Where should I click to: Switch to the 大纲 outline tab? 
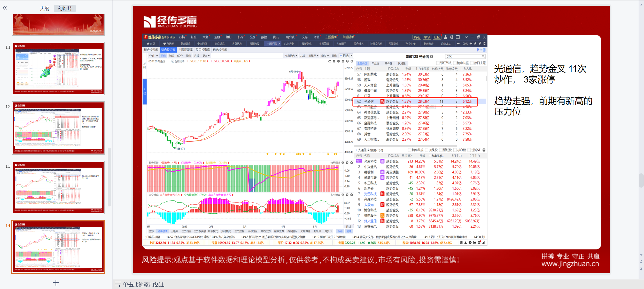pyautogui.click(x=44, y=9)
